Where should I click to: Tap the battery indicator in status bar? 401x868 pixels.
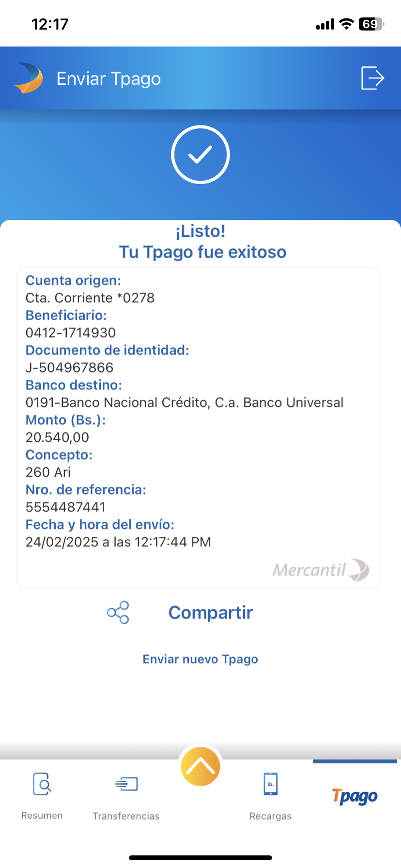click(370, 24)
